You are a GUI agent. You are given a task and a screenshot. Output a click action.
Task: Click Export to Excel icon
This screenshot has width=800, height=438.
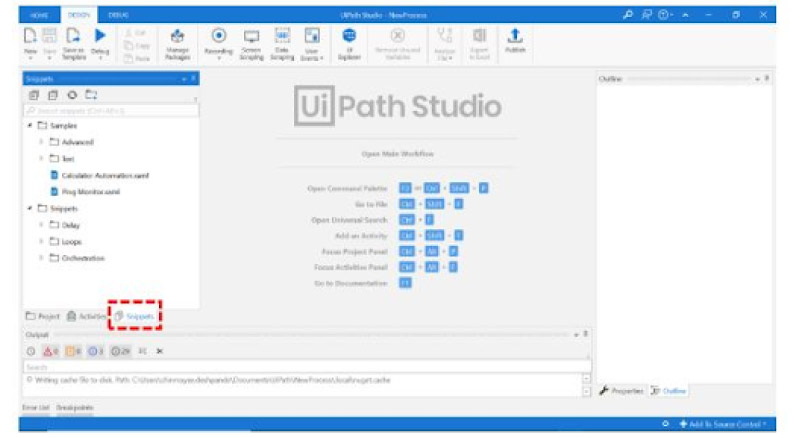pos(479,43)
